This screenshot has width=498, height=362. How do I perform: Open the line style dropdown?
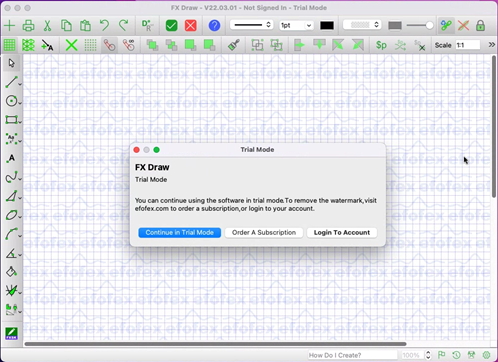coord(252,25)
